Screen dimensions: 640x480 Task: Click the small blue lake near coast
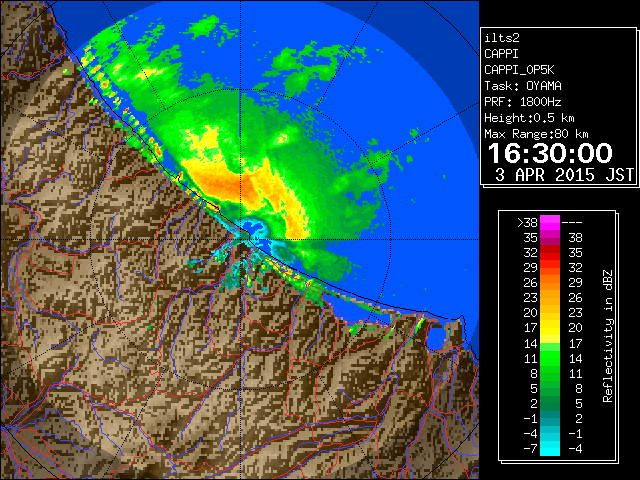[436, 338]
